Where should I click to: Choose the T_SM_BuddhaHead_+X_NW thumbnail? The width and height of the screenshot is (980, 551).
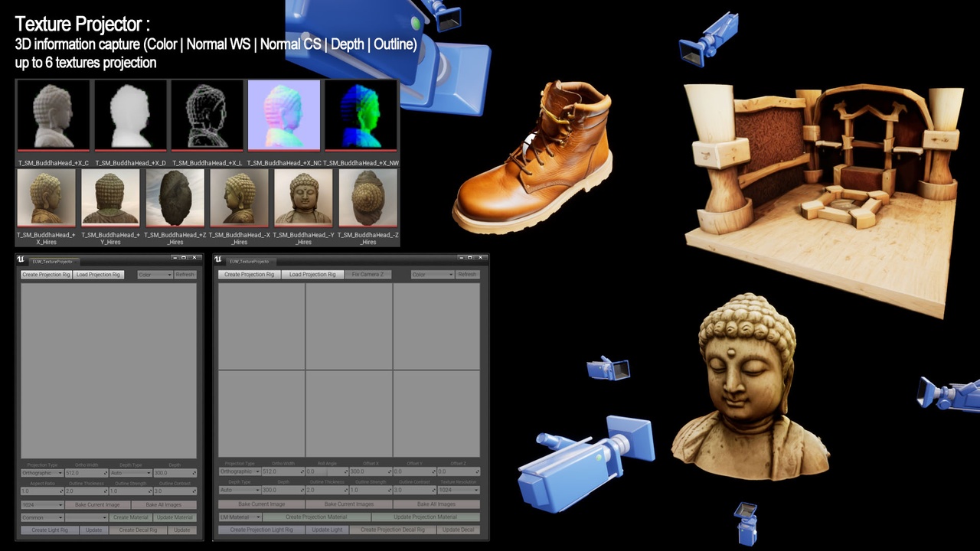point(361,116)
